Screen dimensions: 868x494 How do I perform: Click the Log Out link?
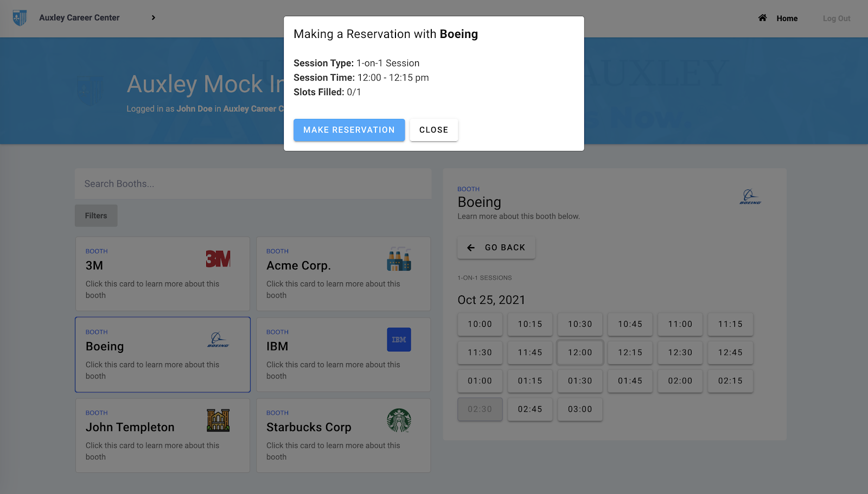click(x=837, y=18)
